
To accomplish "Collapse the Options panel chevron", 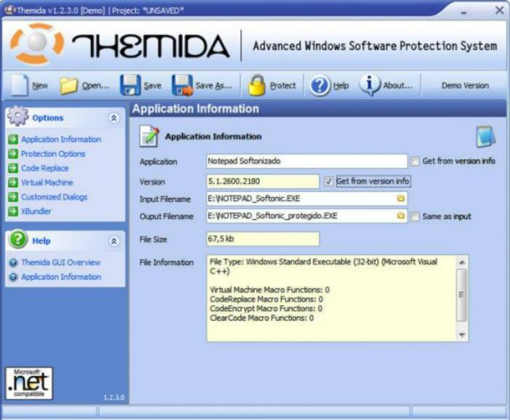I will [x=114, y=118].
